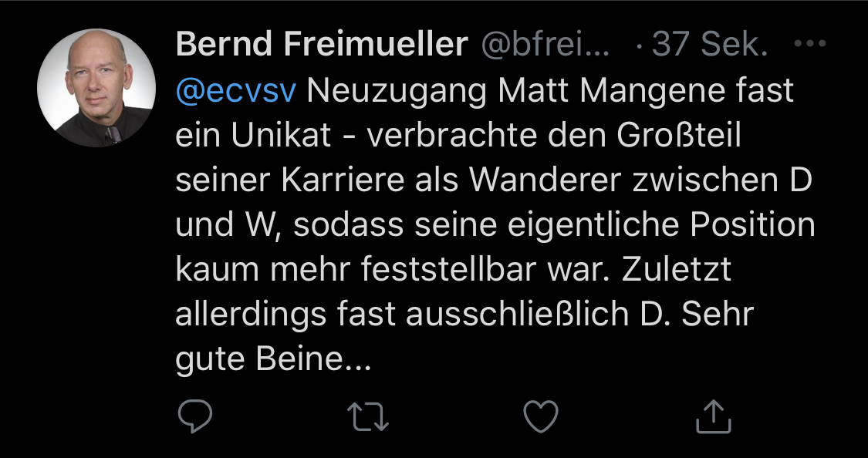Screen dimensions: 868x458
Task: Like the tweet with the heart icon
Action: coord(540,417)
